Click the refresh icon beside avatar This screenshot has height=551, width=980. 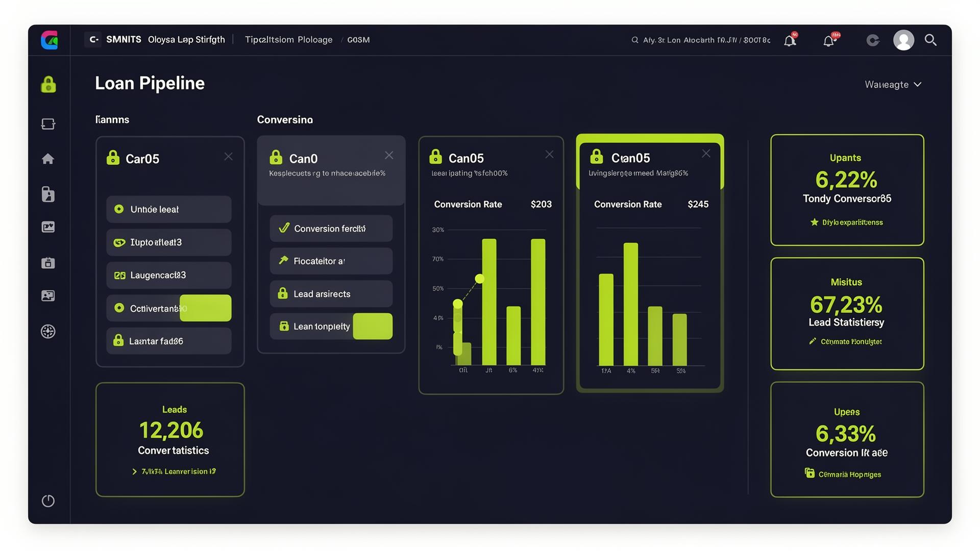(873, 40)
